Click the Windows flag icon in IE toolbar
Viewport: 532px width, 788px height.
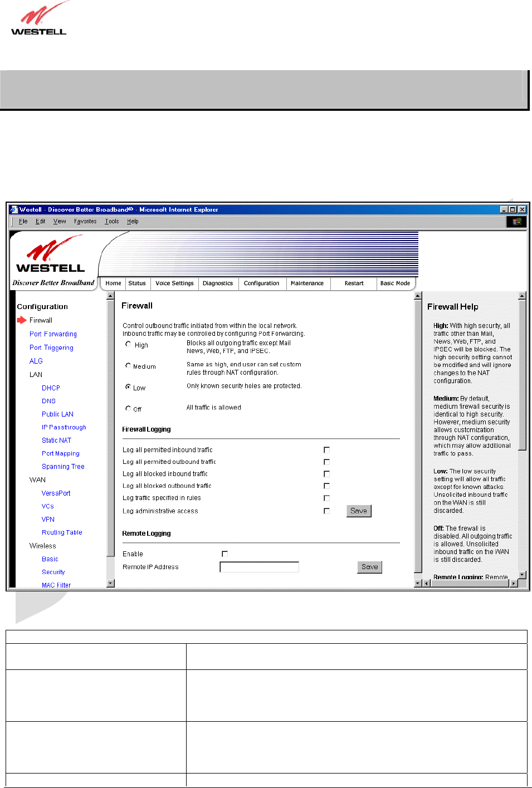(x=516, y=222)
